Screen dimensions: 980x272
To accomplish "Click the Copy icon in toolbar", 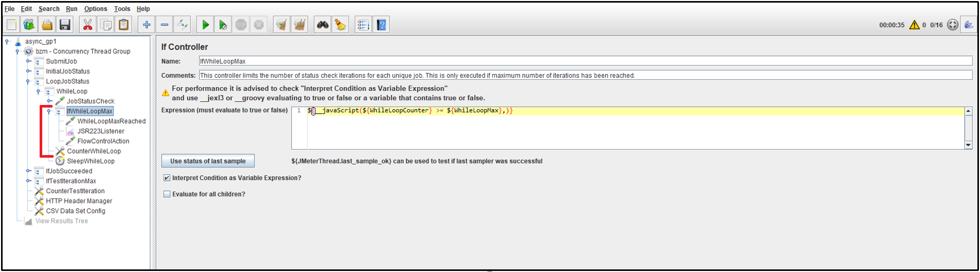I will (106, 25).
